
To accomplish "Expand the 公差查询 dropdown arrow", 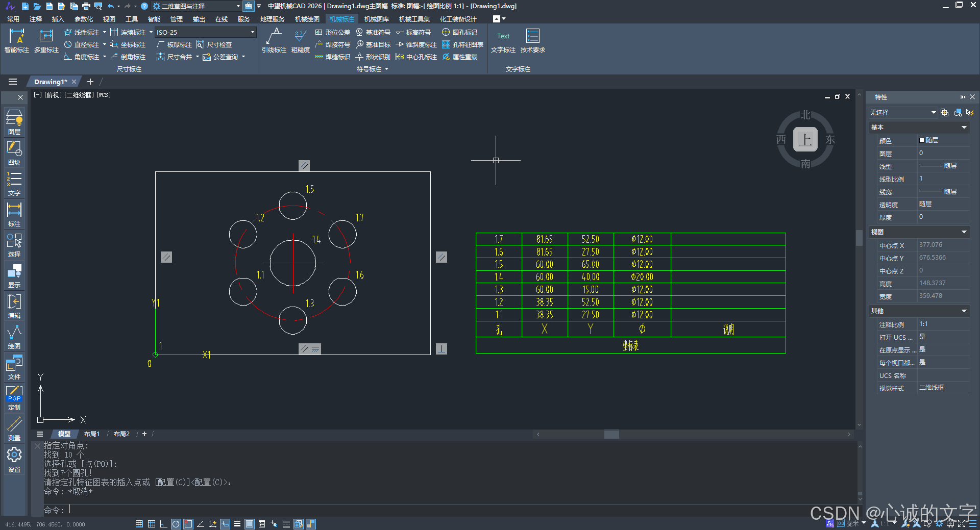I will pos(243,57).
